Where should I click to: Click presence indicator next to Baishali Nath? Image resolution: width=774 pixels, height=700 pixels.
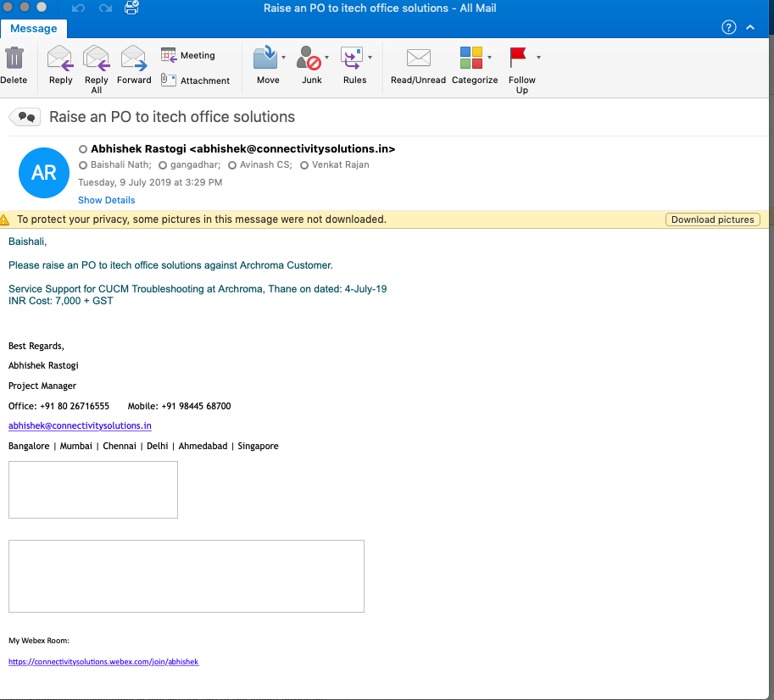tap(83, 165)
